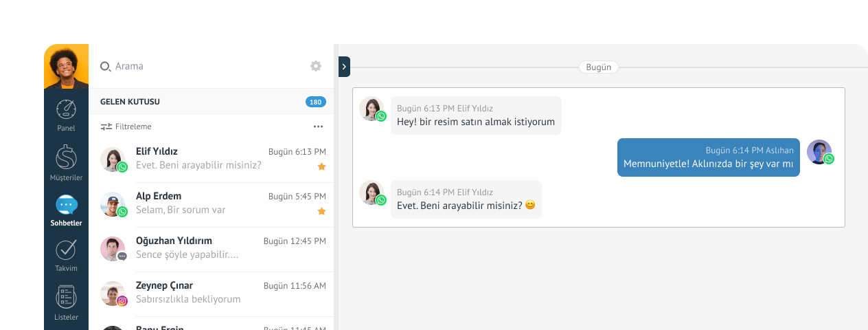The width and height of the screenshot is (868, 330).
Task: Open settings gear next to search
Action: click(316, 66)
